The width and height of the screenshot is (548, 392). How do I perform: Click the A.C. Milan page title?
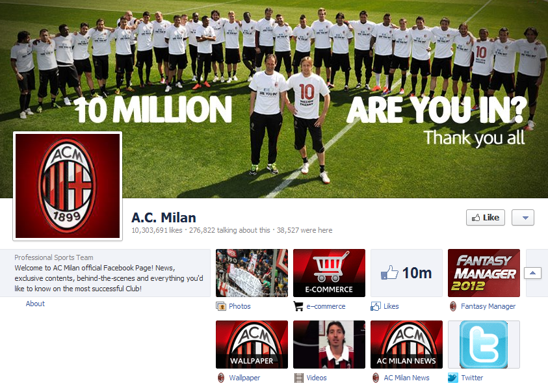pos(164,218)
